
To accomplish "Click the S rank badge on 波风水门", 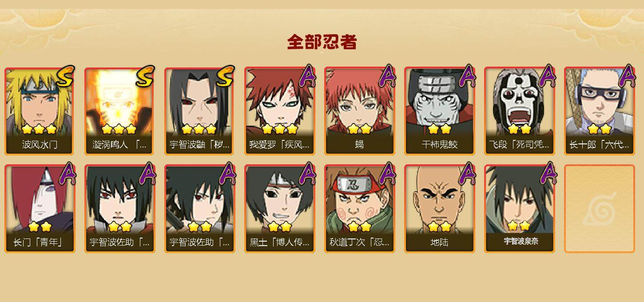I will coord(65,76).
